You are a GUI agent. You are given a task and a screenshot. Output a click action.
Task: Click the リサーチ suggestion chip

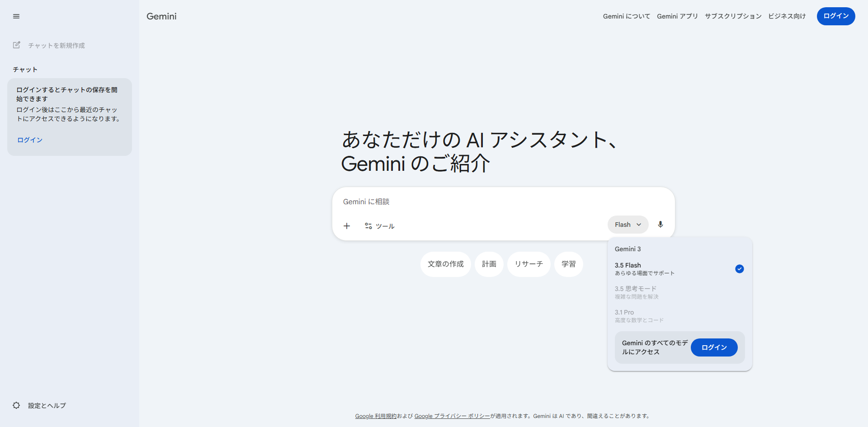point(529,264)
